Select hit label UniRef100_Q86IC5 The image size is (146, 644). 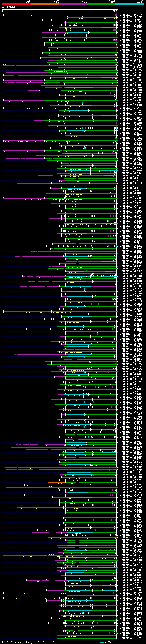click(131, 118)
